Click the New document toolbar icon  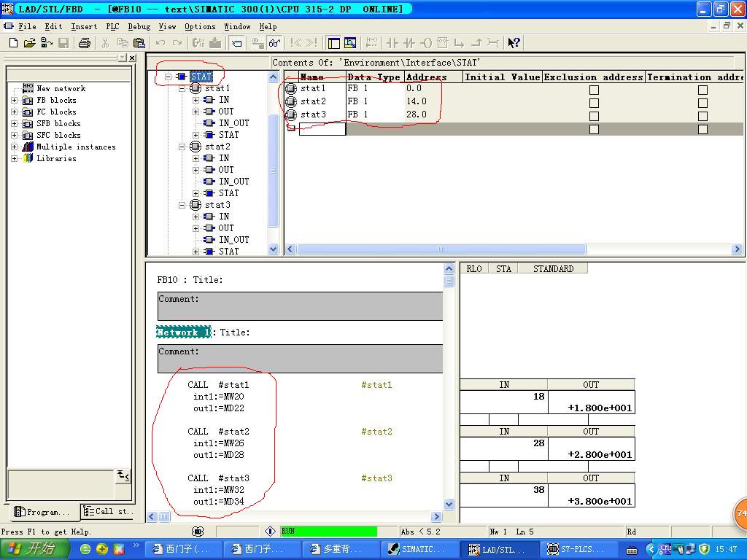(x=13, y=43)
